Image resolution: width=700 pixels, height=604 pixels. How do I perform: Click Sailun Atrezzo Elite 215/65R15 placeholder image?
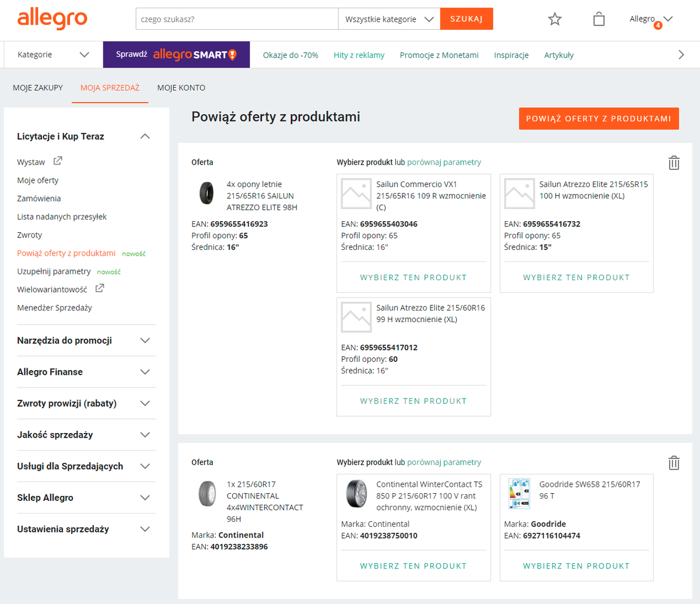pyautogui.click(x=519, y=194)
